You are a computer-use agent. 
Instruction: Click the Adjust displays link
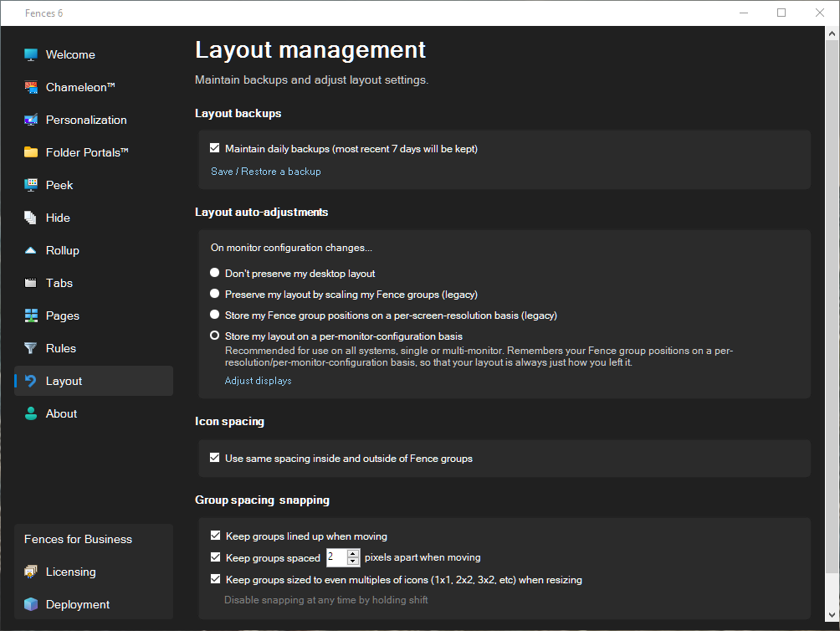[x=258, y=381]
